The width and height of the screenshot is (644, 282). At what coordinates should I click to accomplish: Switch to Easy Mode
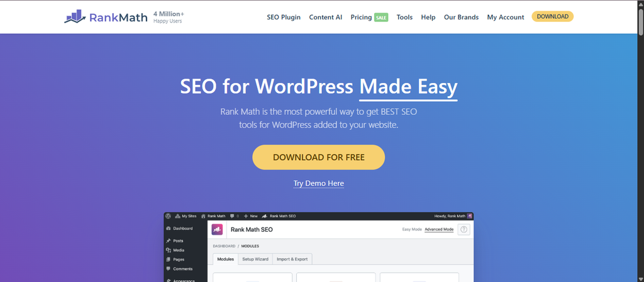(x=412, y=229)
